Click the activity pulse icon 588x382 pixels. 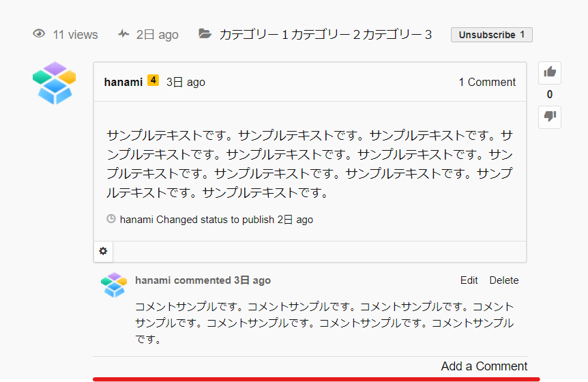[x=123, y=34]
